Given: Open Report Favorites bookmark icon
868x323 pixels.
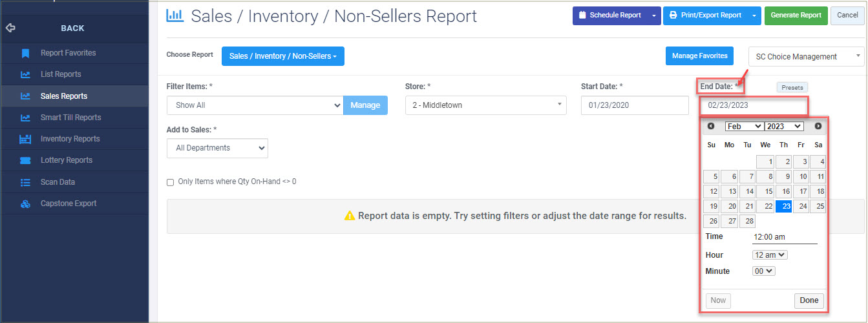Looking at the screenshot, I should [25, 53].
